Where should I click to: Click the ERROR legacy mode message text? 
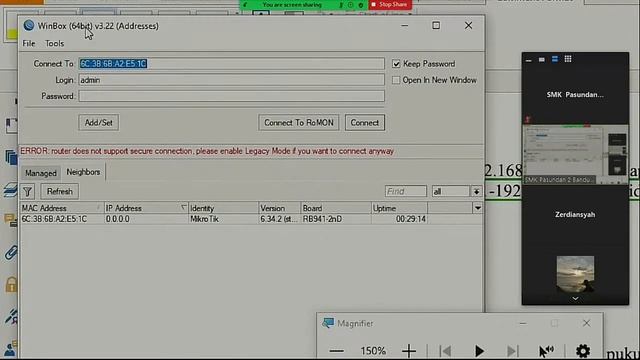(207, 151)
